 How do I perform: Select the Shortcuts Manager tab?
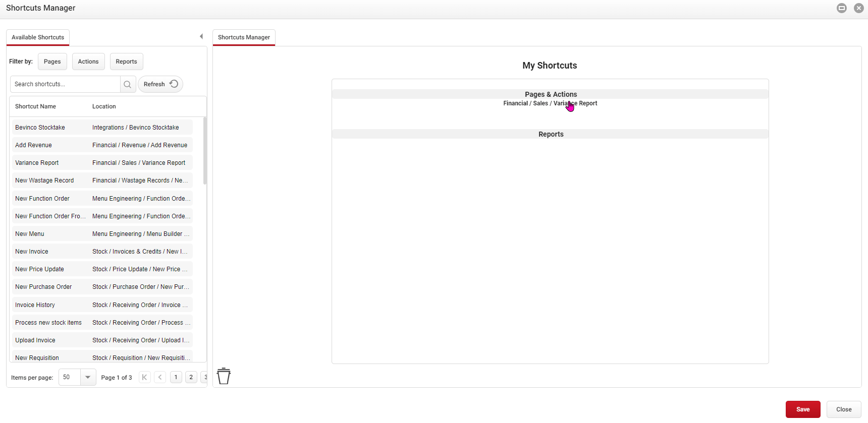244,37
